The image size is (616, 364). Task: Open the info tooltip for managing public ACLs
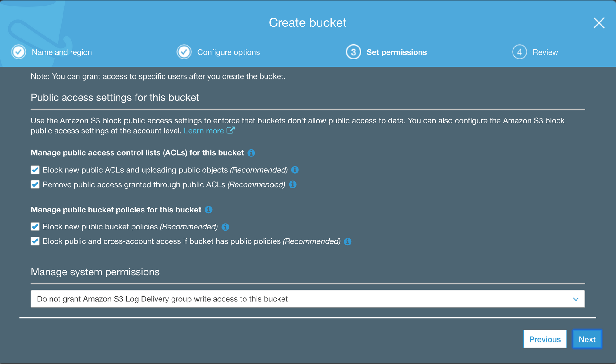(252, 153)
